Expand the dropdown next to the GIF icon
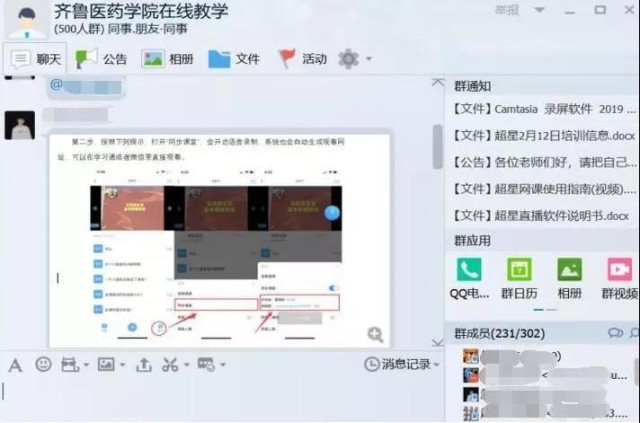640x423 pixels. coord(86,365)
